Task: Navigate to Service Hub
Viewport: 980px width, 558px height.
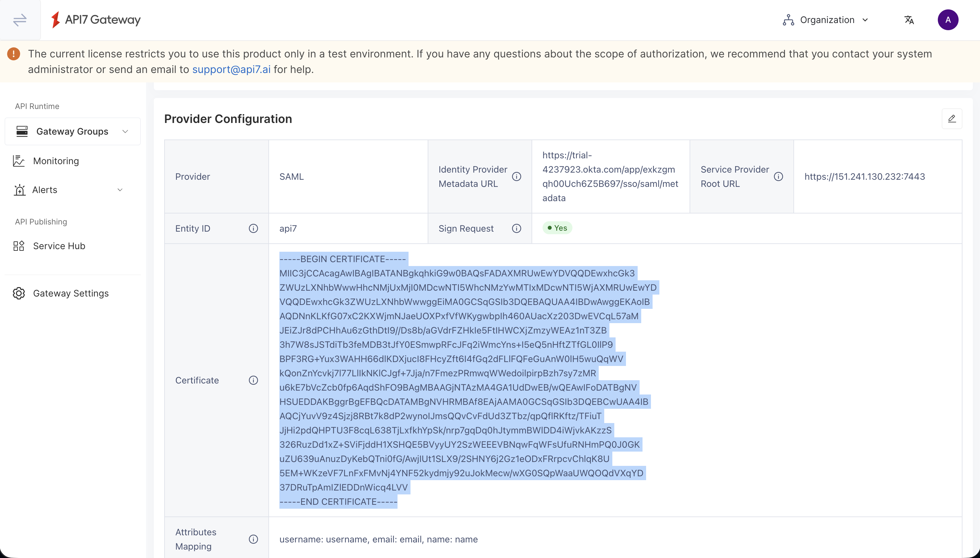Action: pyautogui.click(x=59, y=246)
